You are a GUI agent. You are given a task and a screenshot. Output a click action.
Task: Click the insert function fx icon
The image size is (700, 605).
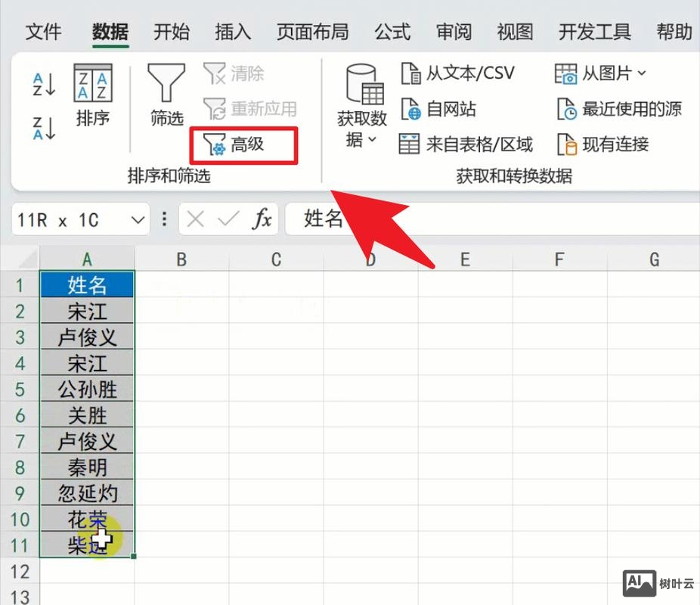[x=263, y=219]
